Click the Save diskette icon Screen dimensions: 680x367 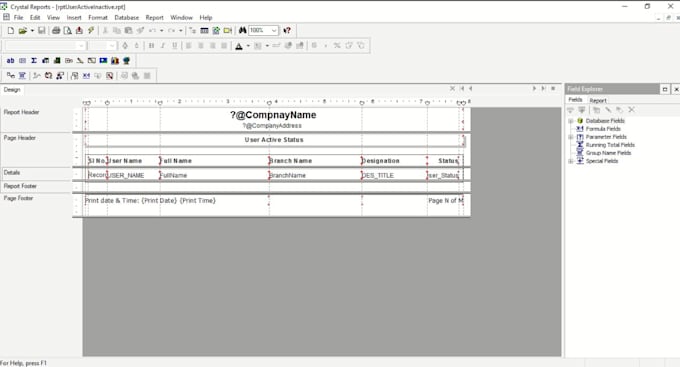tap(42, 30)
